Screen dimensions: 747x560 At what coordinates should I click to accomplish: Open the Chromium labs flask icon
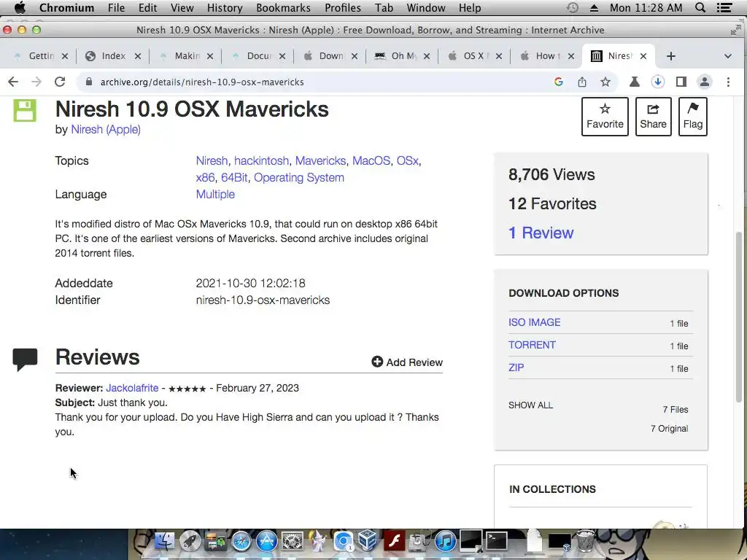point(635,82)
